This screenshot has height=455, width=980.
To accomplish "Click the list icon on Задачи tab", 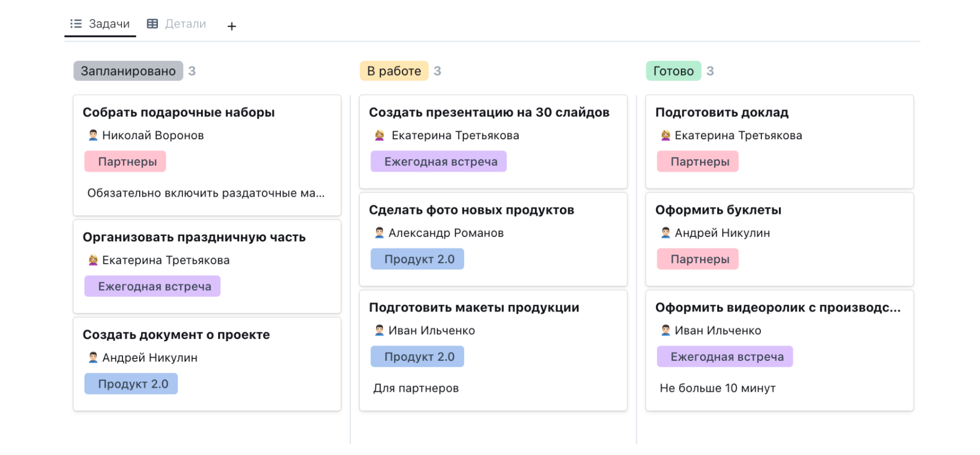I will pyautogui.click(x=76, y=24).
